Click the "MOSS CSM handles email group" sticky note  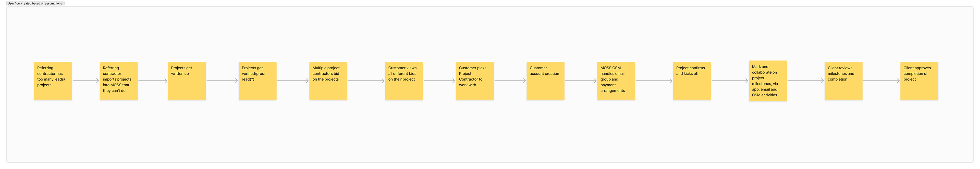point(616,81)
